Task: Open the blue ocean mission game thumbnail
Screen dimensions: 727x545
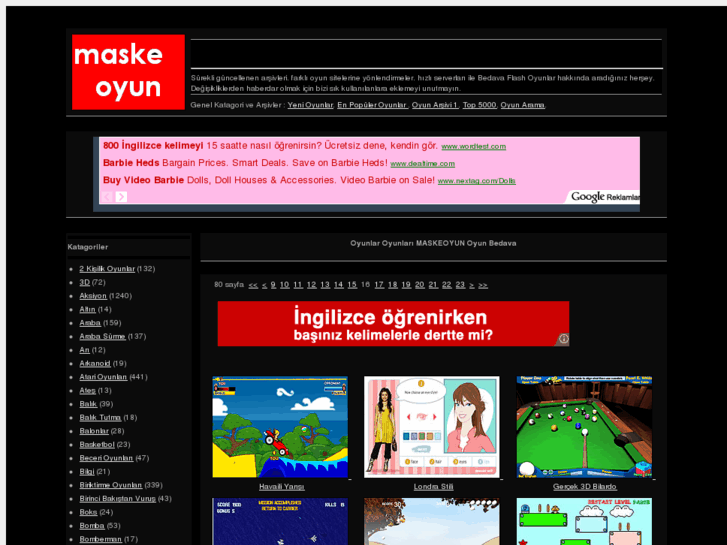Action: tap(280, 521)
